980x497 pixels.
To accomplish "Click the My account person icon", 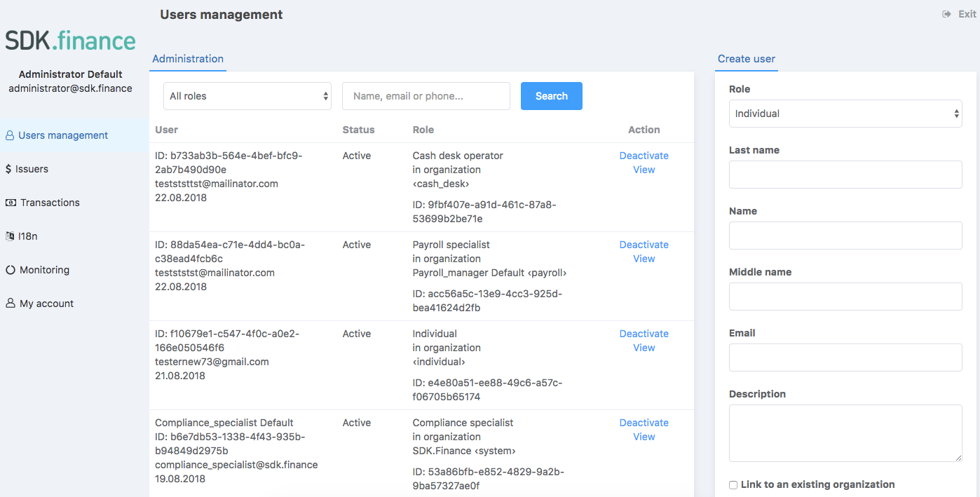I will pyautogui.click(x=11, y=304).
